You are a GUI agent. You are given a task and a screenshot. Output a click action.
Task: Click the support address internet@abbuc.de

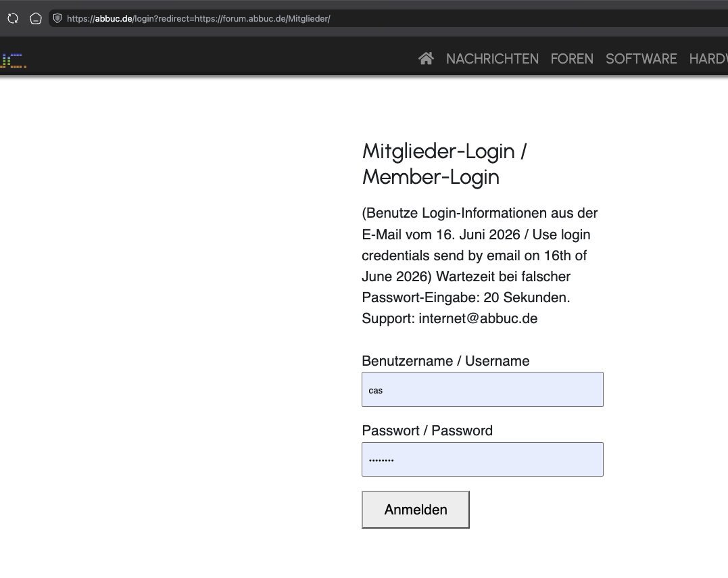click(478, 318)
